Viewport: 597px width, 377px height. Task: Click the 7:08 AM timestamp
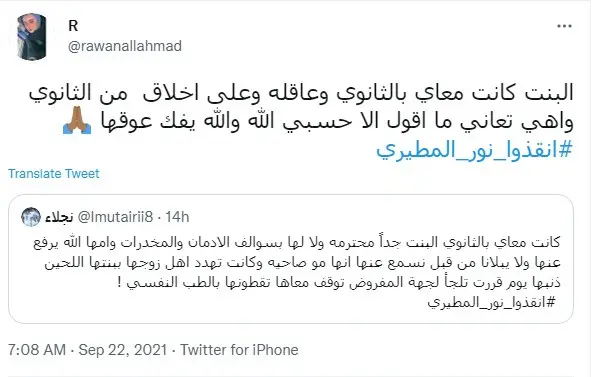(37, 350)
